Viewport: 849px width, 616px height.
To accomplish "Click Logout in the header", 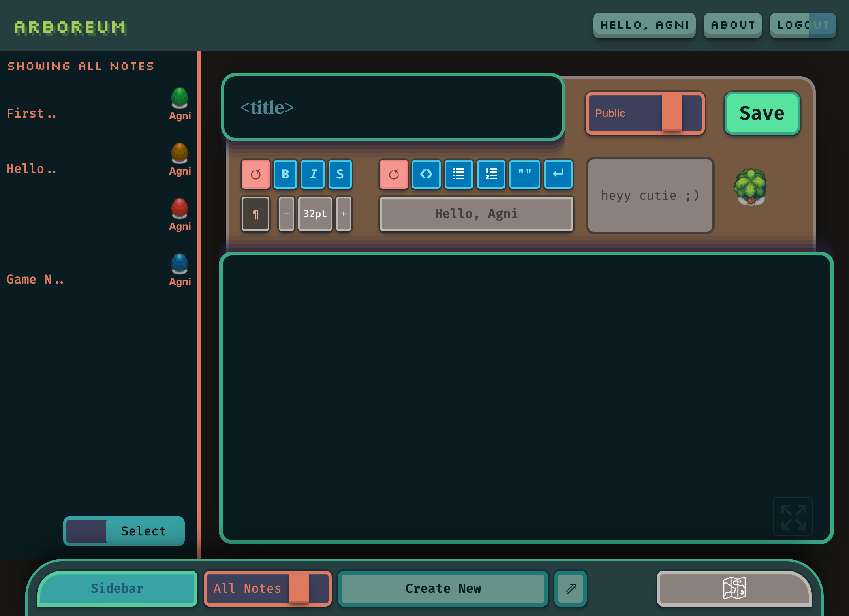I will tap(802, 25).
